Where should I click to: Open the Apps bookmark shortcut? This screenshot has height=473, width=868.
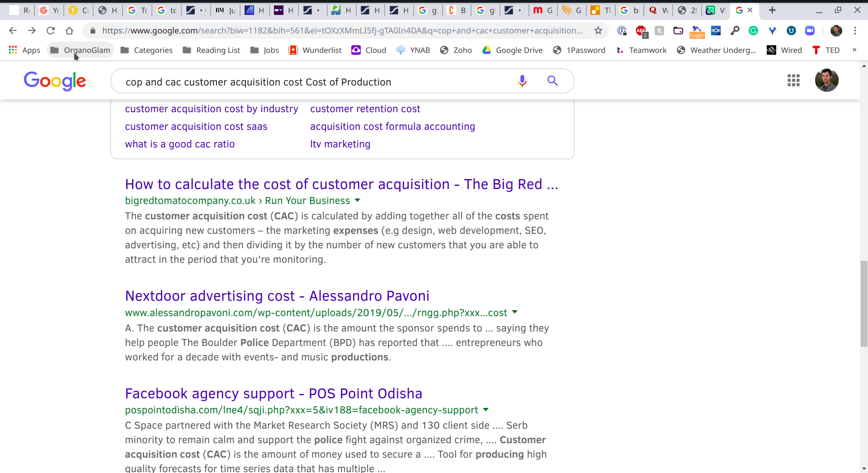[x=24, y=50]
